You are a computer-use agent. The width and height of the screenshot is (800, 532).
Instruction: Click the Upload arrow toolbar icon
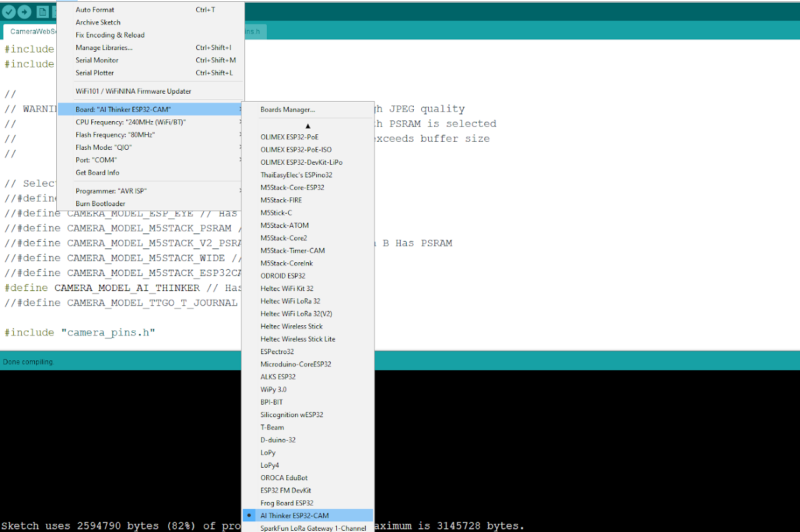tap(24, 12)
